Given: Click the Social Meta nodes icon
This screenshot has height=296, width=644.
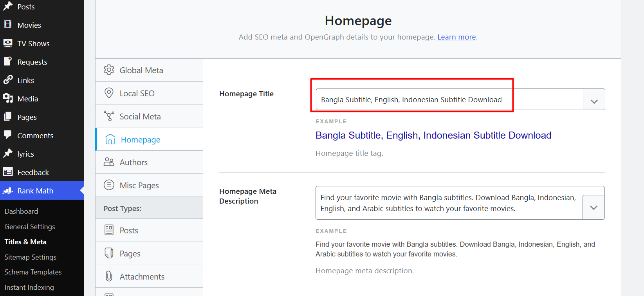Looking at the screenshot, I should tap(109, 116).
